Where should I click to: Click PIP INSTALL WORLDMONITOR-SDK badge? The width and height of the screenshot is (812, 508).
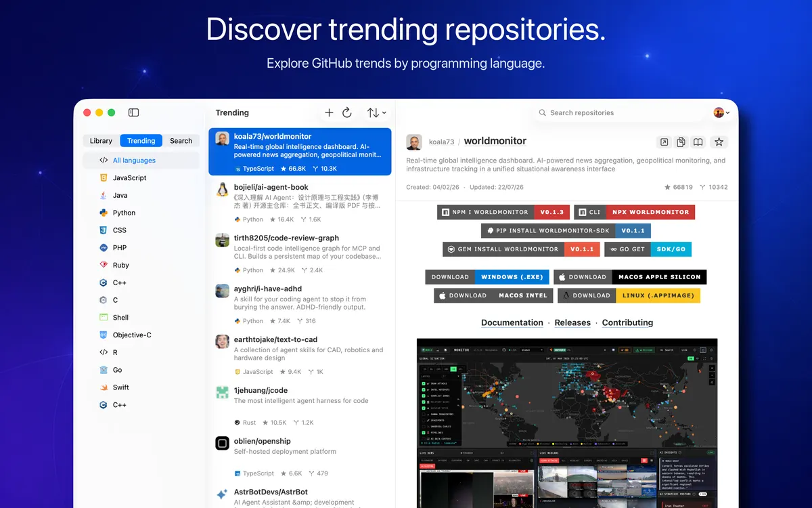pos(566,230)
